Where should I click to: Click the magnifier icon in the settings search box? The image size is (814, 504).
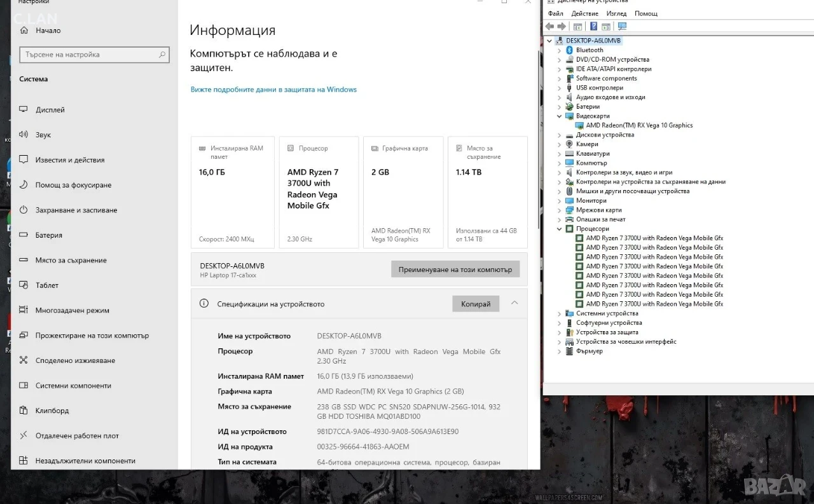pyautogui.click(x=162, y=55)
